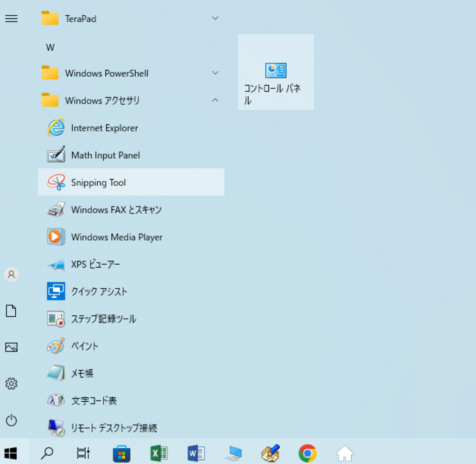Open Pictures icon in Start sidebar
476x464 pixels.
[x=11, y=347]
